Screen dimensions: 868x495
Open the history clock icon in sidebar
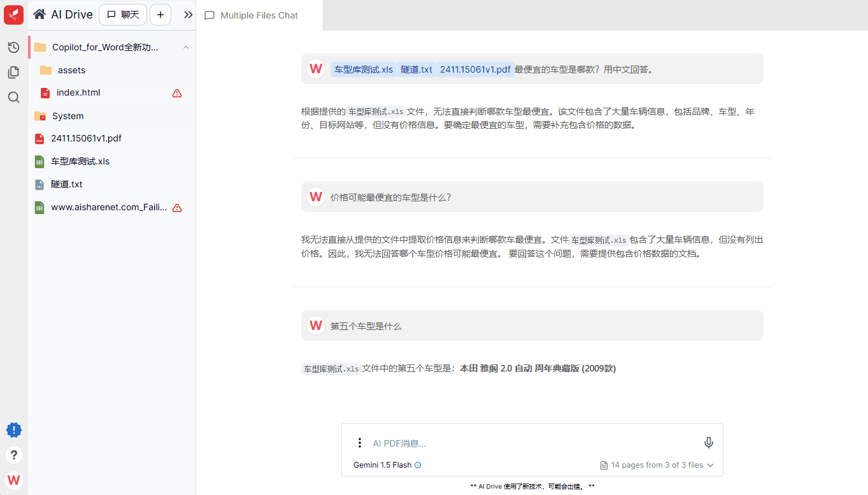coord(13,47)
